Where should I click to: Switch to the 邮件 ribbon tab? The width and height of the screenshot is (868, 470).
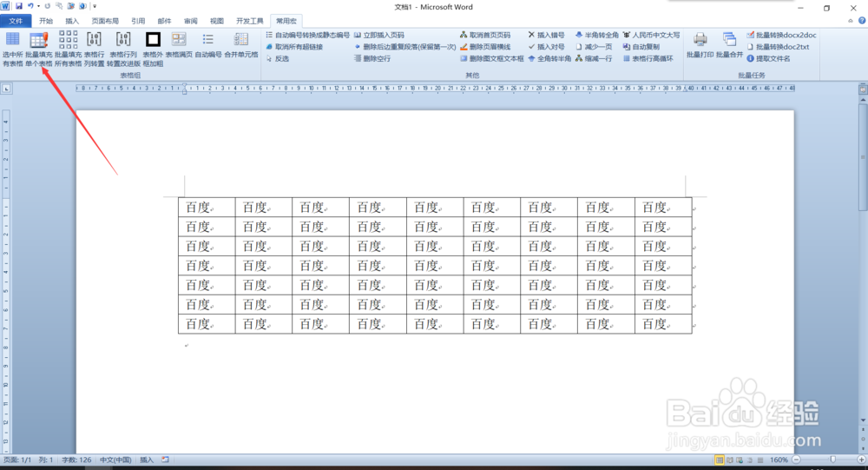[x=164, y=21]
